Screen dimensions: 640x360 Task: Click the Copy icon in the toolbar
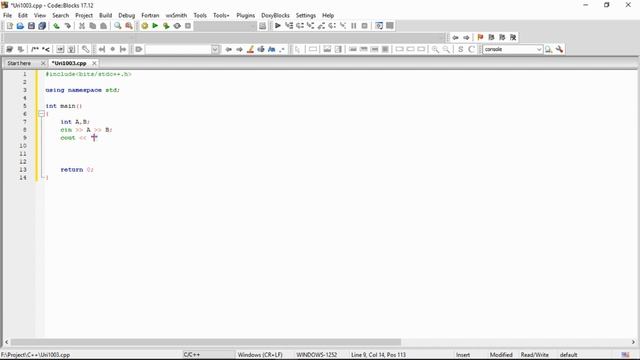93,26
